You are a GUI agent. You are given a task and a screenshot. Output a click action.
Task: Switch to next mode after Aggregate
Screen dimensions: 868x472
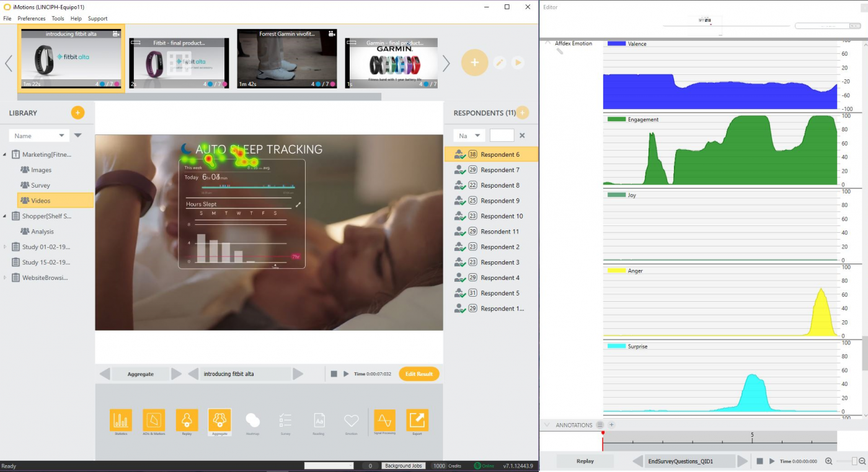coord(177,374)
